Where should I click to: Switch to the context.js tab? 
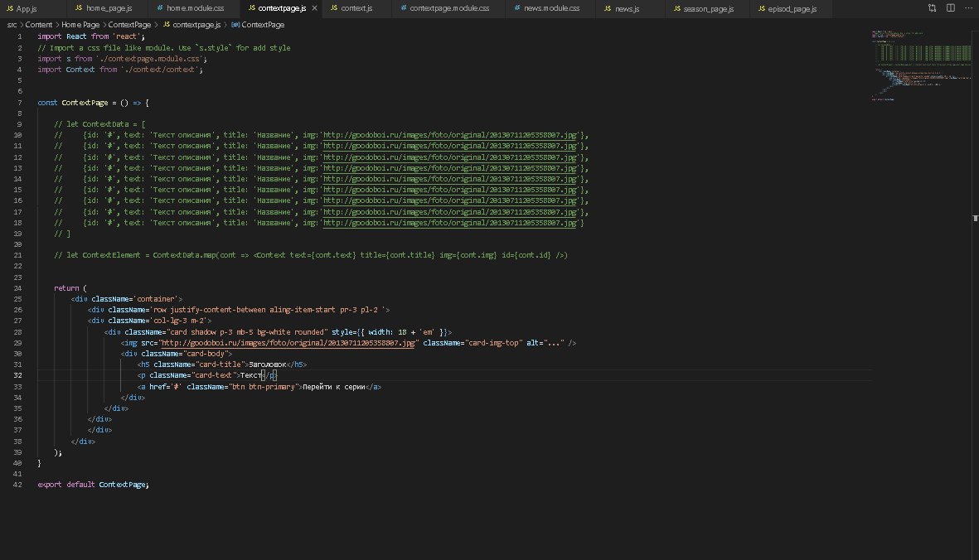356,8
